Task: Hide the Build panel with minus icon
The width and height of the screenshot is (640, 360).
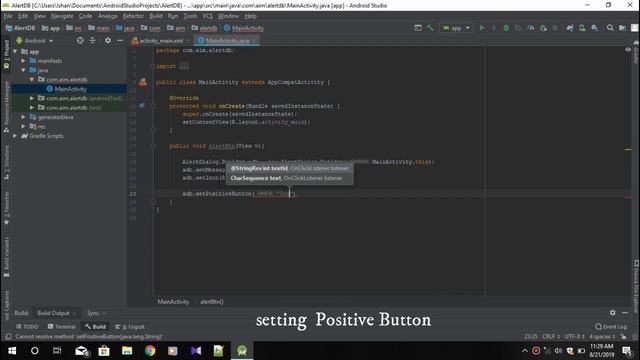Action: (625, 313)
